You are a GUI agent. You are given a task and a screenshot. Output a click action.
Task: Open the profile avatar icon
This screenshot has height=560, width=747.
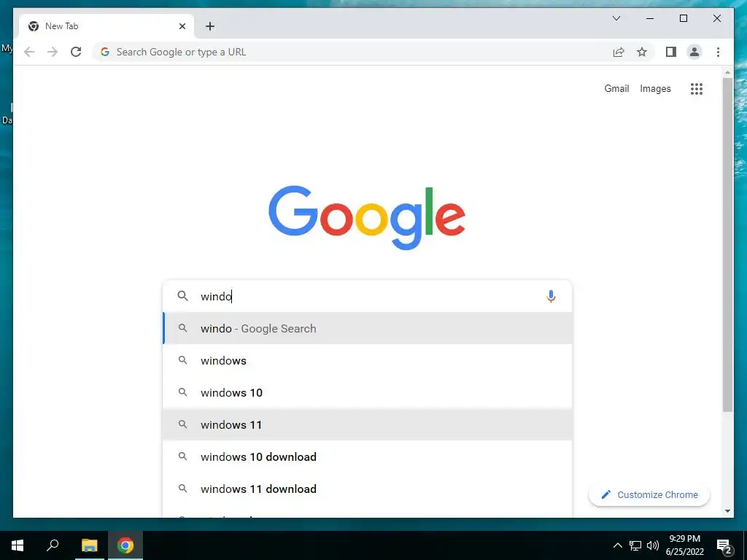(x=694, y=52)
